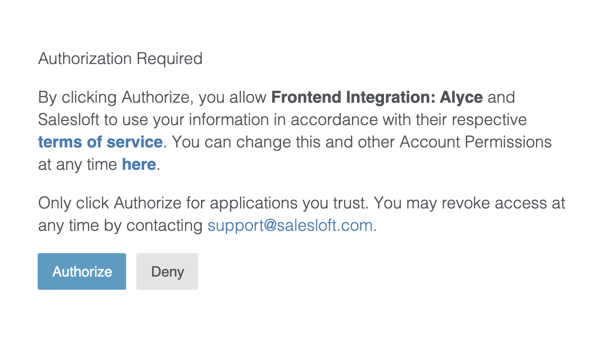
Task: Click the 'at any time' text before here
Action: click(77, 164)
